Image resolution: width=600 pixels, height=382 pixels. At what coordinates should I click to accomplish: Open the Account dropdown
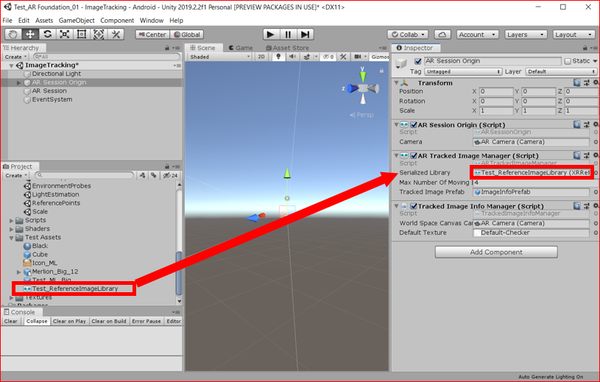pos(477,34)
